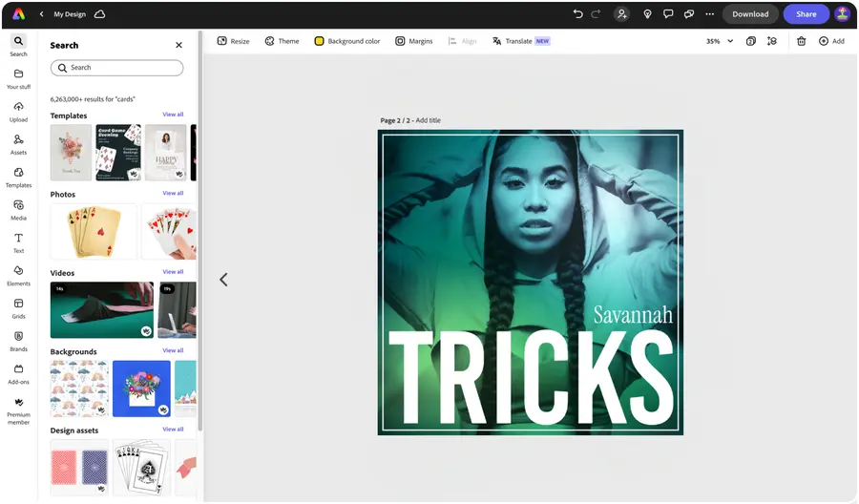
Task: View all Videos results
Action: pyautogui.click(x=173, y=272)
